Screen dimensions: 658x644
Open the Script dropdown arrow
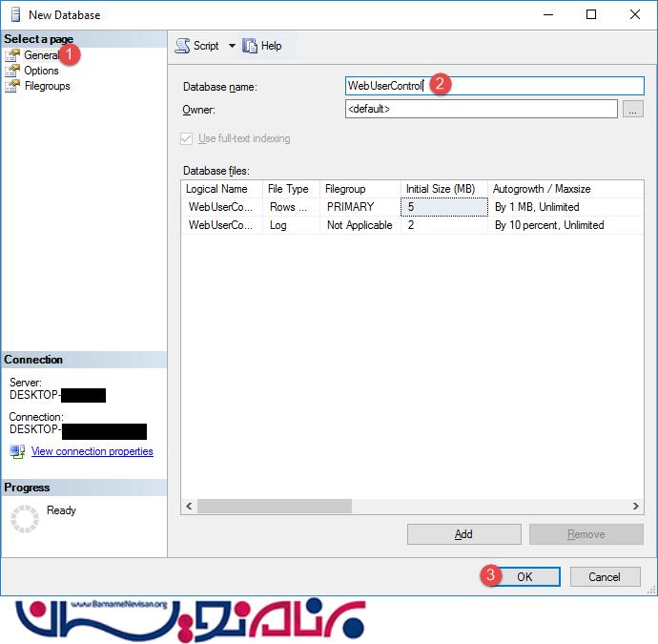click(232, 46)
